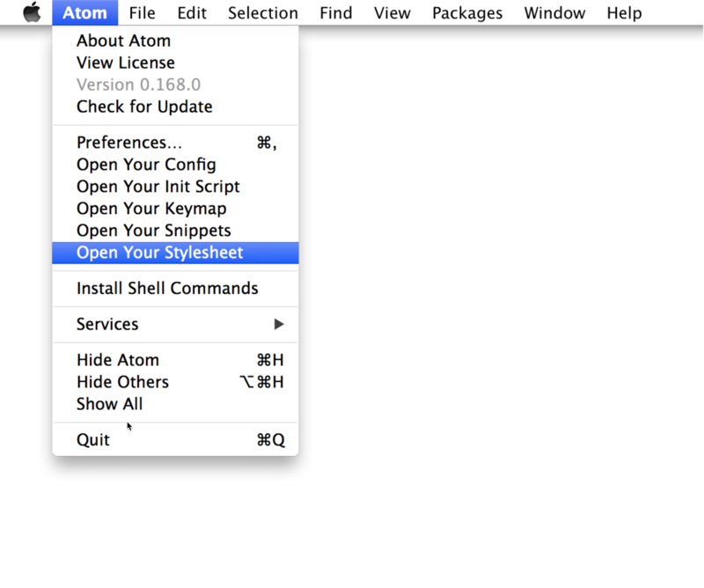Screen dimensions: 704x588
Task: Open the File menu
Action: [x=142, y=13]
